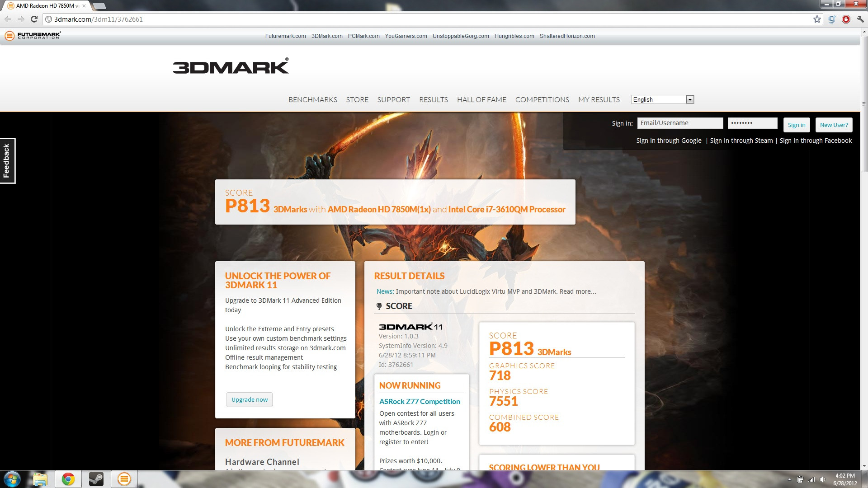Click the ShatteredHorizon.com link
This screenshot has width=868, height=488.
tap(567, 36)
